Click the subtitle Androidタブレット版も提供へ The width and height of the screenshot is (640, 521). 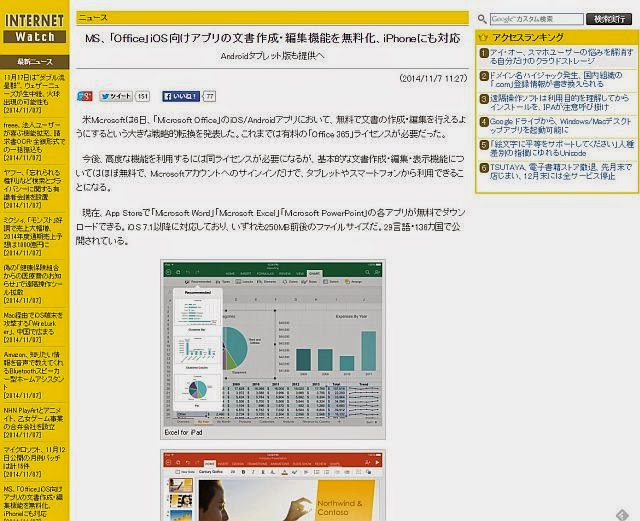coord(272,56)
